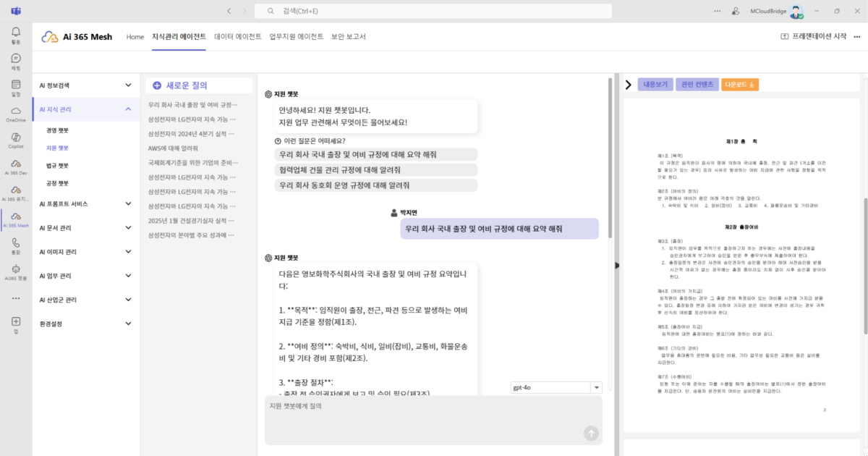Image resolution: width=868 pixels, height=456 pixels.
Task: Click the 검색(Ctrl+E) search box
Action: 432,11
